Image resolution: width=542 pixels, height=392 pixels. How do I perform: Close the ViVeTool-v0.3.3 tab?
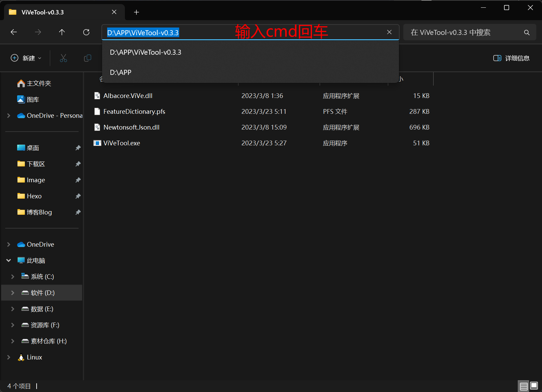coord(114,12)
